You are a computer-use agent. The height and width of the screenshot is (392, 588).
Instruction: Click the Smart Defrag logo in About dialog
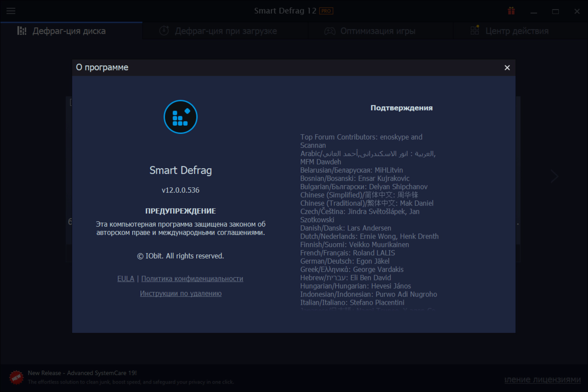pyautogui.click(x=180, y=117)
